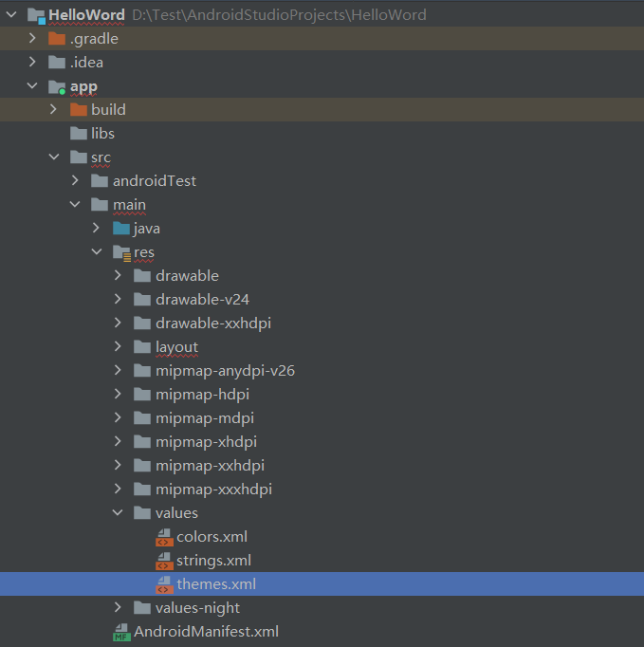Click the drawable-v24 folder icon
This screenshot has width=644, height=647.
[x=142, y=299]
